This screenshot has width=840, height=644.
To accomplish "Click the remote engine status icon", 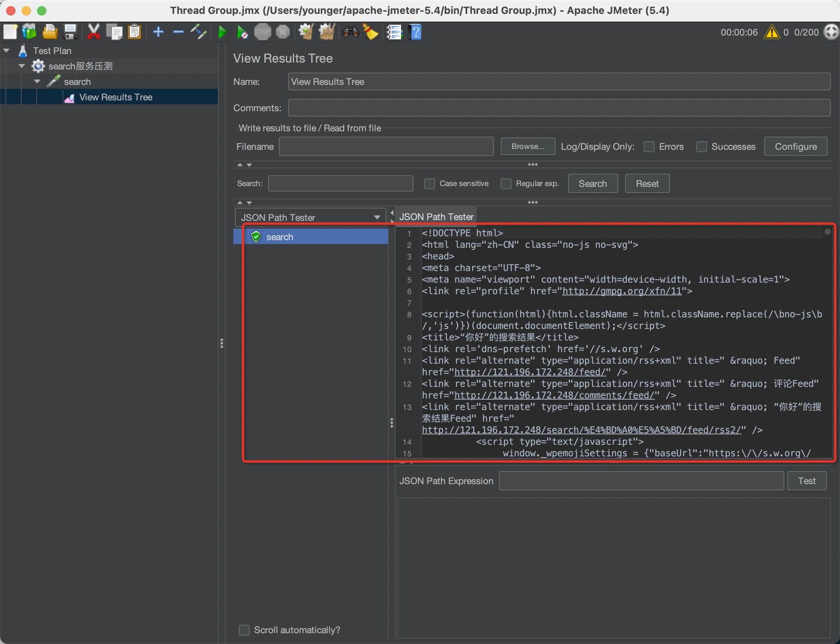I will pyautogui.click(x=831, y=32).
